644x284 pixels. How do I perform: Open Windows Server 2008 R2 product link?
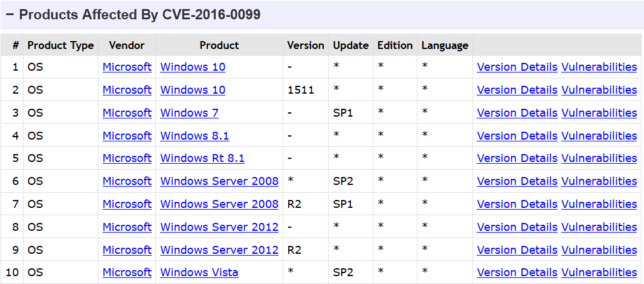pos(219,204)
